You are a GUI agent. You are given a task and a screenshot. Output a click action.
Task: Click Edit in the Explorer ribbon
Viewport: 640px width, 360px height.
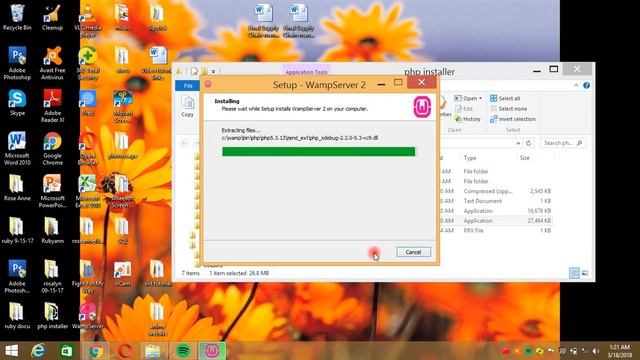(464, 109)
